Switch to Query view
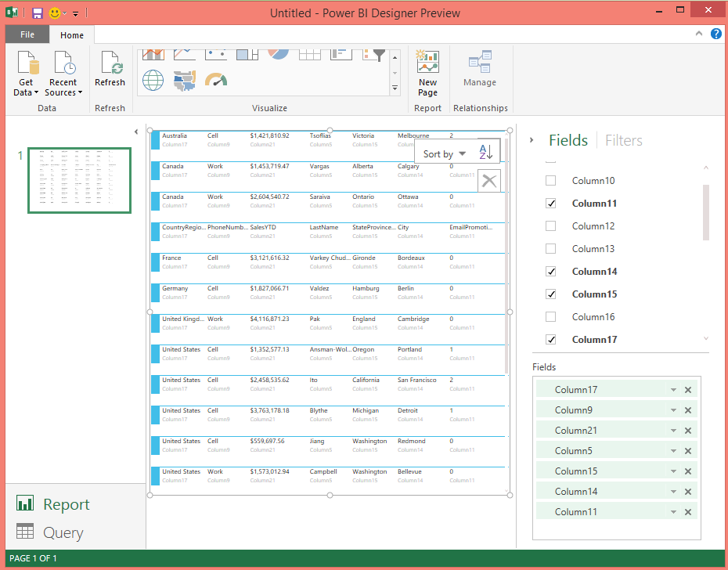This screenshot has width=728, height=570. [50, 532]
